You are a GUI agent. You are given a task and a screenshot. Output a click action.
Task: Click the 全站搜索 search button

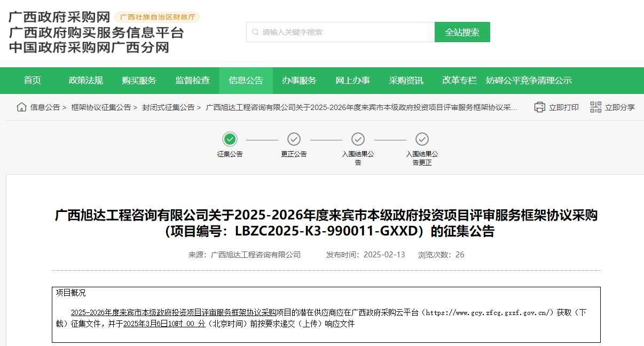coord(462,32)
